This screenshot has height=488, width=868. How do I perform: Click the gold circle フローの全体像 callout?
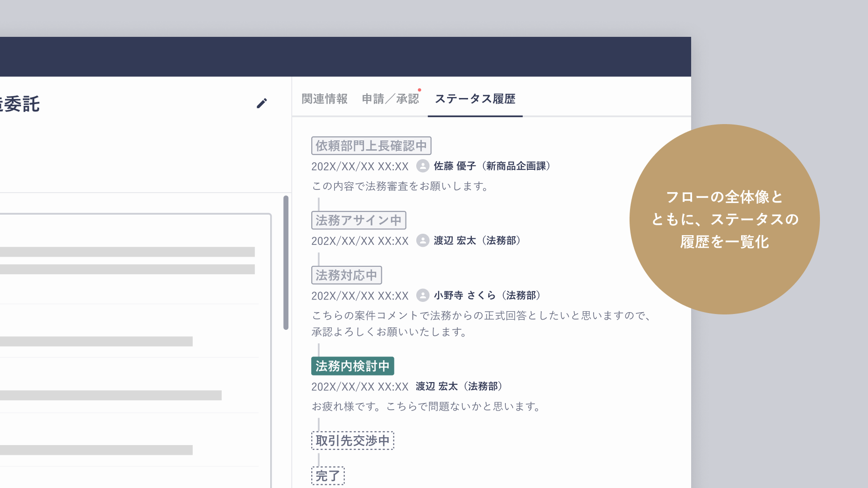[724, 219]
